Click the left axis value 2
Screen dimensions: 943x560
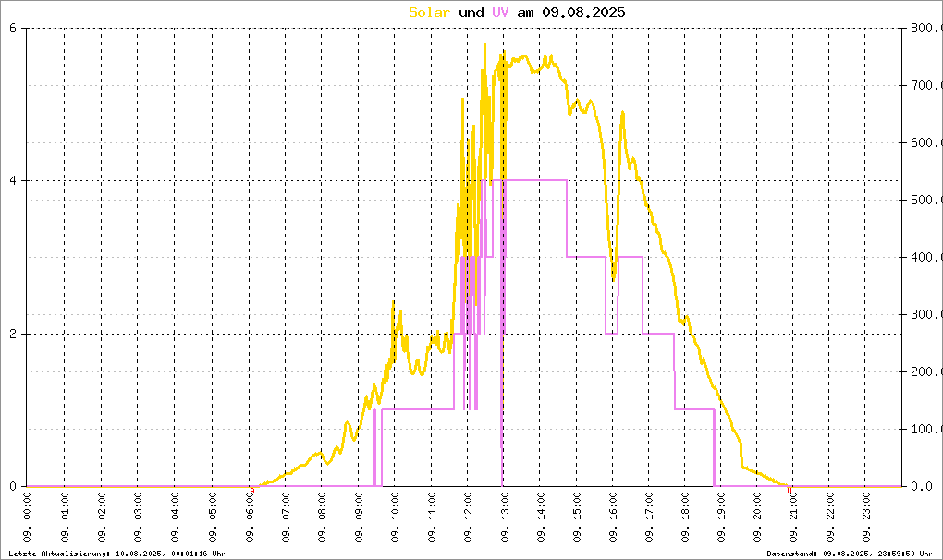click(x=13, y=334)
